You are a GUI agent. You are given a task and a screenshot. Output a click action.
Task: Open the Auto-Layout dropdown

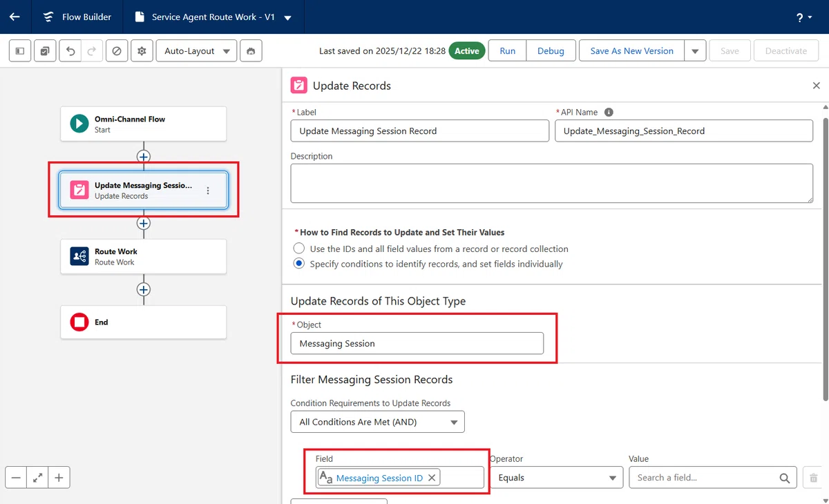coord(197,51)
